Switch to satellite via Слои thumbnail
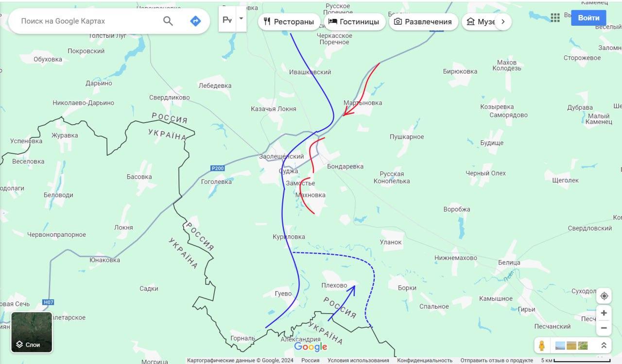 [x=32, y=332]
